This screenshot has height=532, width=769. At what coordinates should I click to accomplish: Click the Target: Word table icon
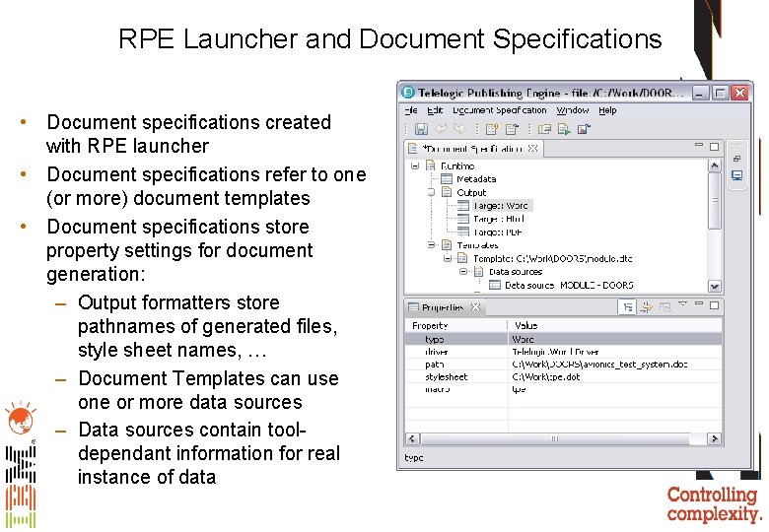pos(463,206)
